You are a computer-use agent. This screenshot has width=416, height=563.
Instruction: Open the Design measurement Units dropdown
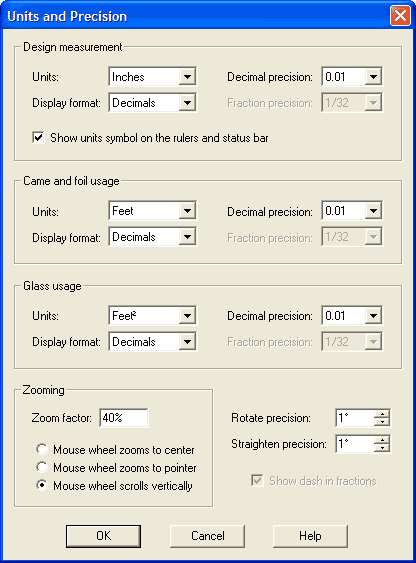tap(153, 76)
